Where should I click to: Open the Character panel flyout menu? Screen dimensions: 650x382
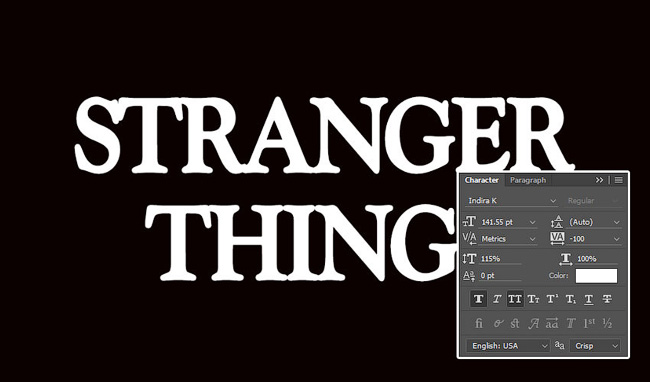click(618, 180)
